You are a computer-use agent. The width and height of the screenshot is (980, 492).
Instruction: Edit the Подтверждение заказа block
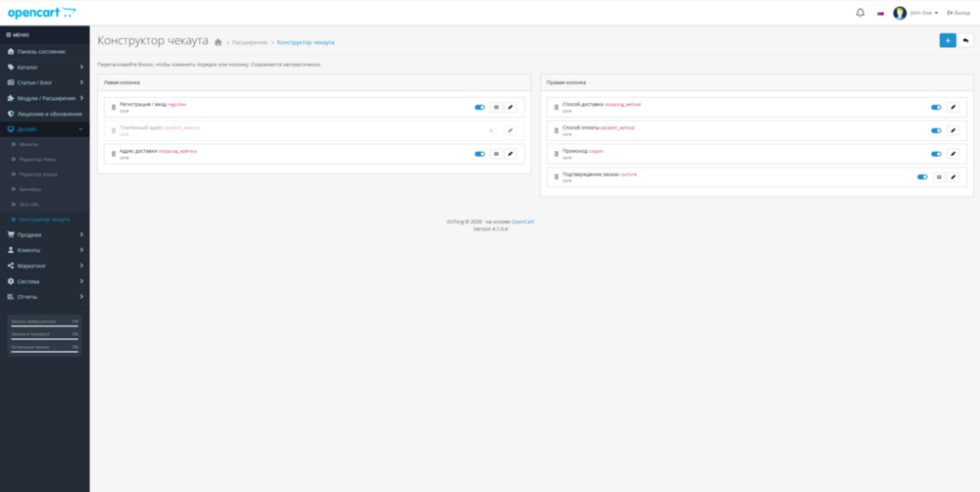pos(954,177)
